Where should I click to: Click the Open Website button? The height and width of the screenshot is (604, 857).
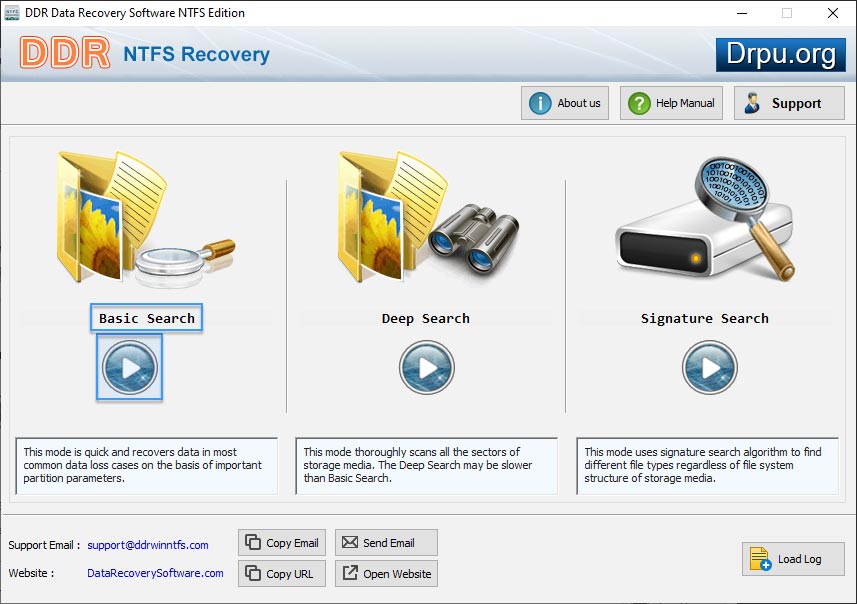[x=386, y=573]
